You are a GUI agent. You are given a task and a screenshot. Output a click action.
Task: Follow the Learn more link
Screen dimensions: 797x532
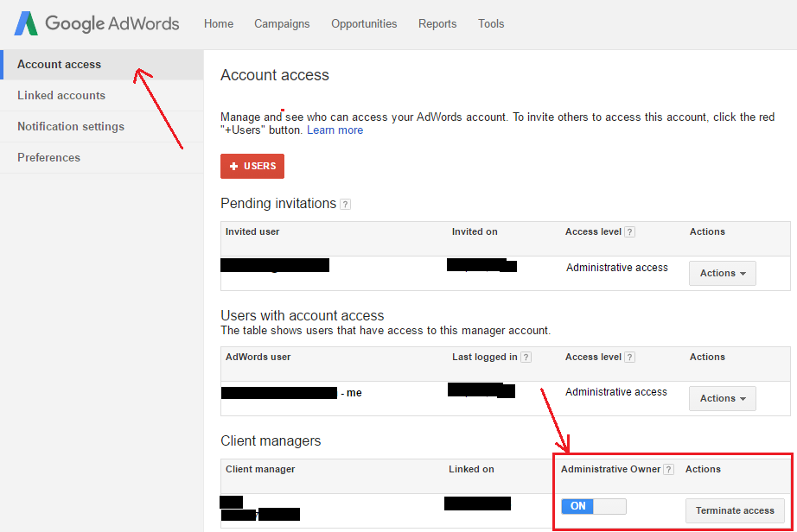point(335,130)
